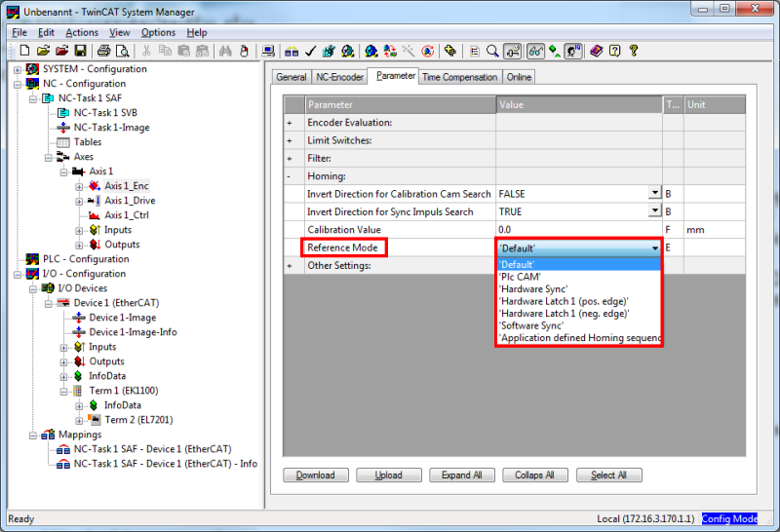
Task: Select Axis 1_Drive in the tree
Action: pyautogui.click(x=130, y=201)
